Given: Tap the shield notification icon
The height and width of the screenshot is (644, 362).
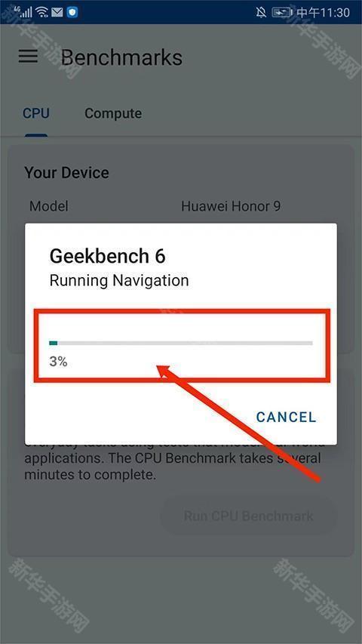Looking at the screenshot, I should click(72, 12).
